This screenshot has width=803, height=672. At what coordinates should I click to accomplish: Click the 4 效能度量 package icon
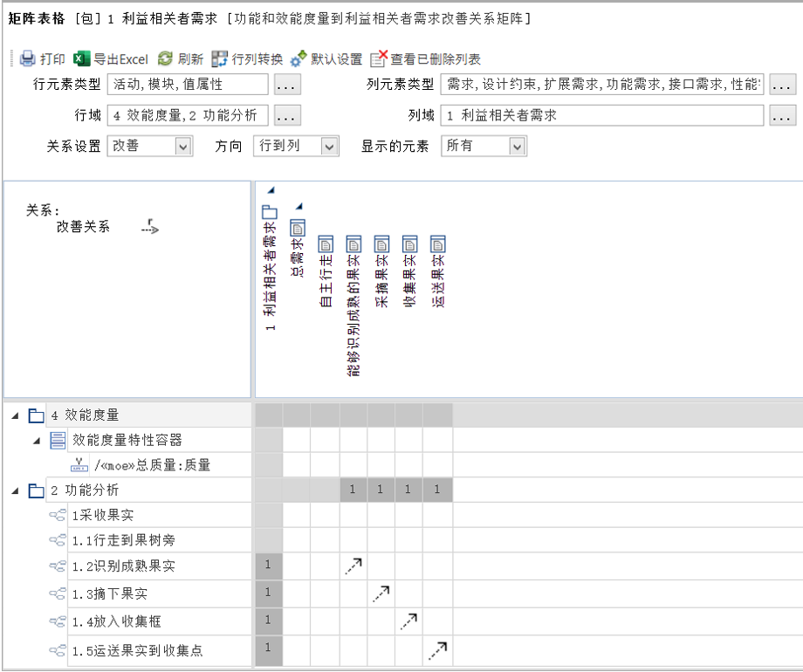click(x=36, y=415)
